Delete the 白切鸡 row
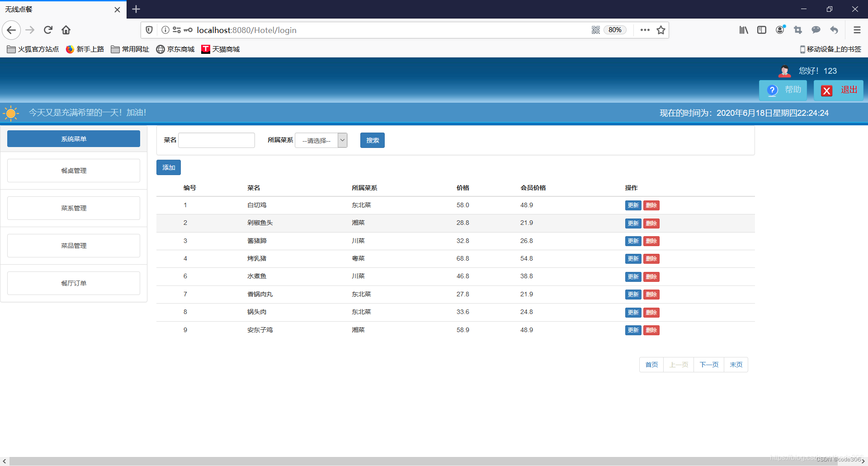The height and width of the screenshot is (466, 868). [x=651, y=205]
